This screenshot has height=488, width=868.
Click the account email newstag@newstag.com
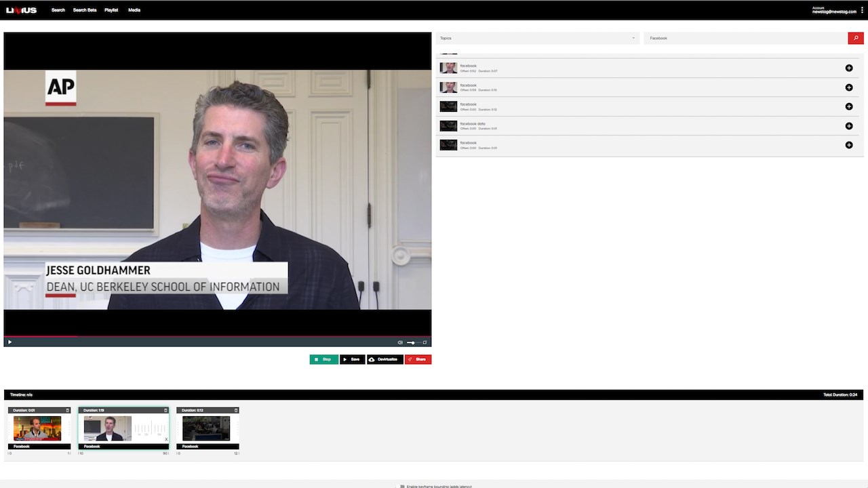(834, 12)
